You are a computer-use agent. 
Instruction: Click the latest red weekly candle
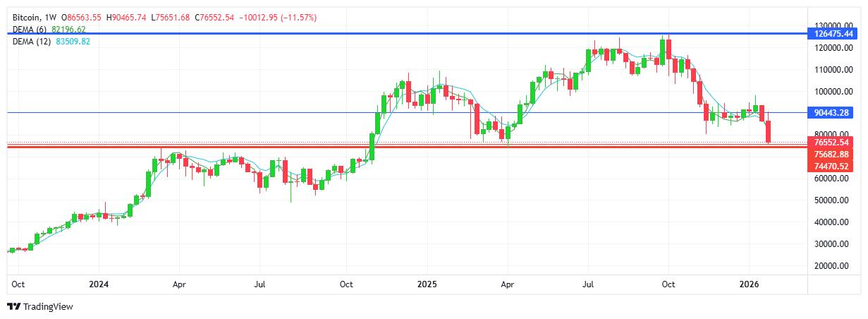pyautogui.click(x=769, y=132)
